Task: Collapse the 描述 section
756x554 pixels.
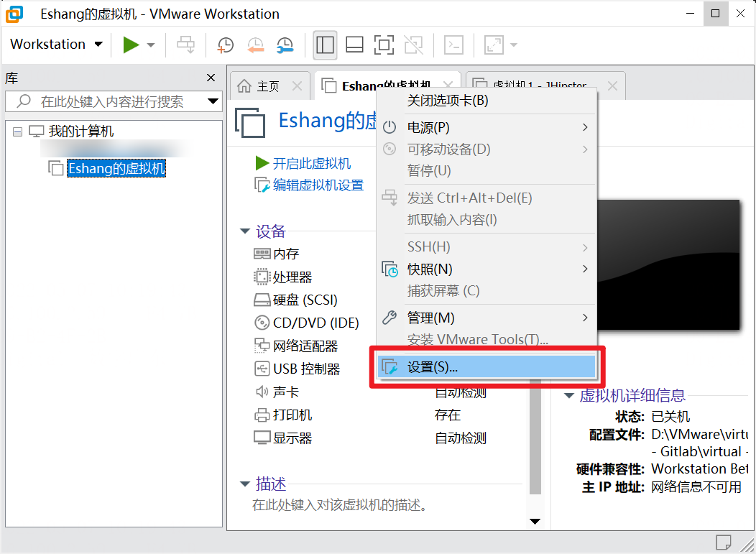Action: point(245,484)
